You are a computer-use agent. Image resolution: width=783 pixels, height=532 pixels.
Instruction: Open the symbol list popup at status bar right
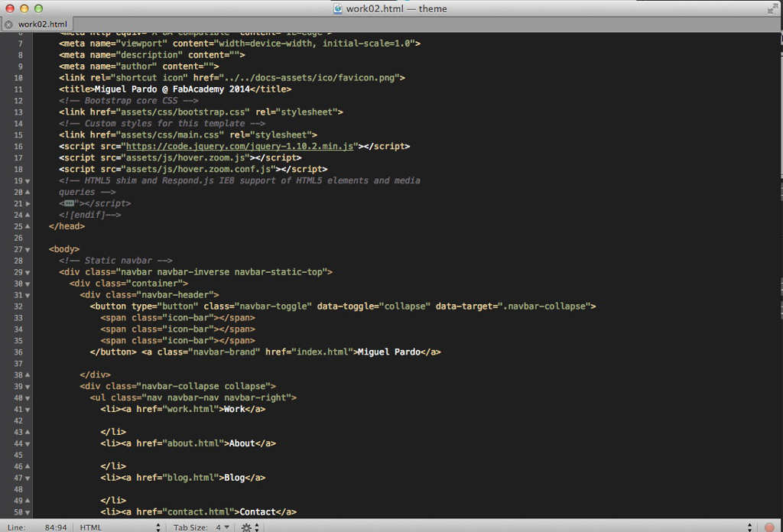coord(749,527)
